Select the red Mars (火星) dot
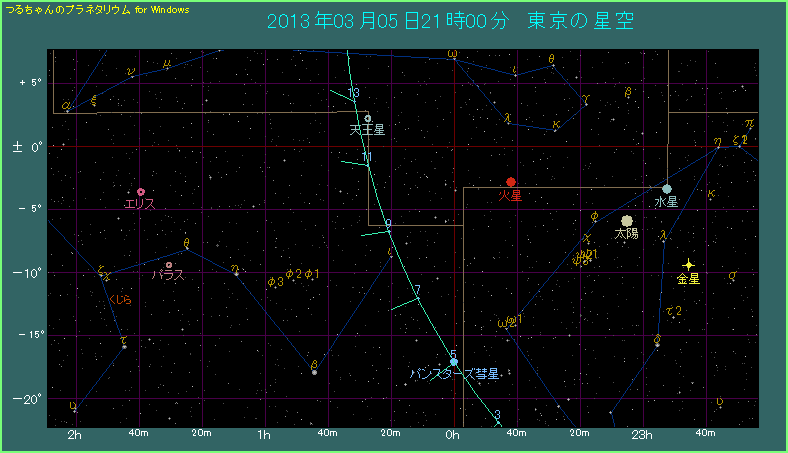The width and height of the screenshot is (788, 453). tap(511, 182)
